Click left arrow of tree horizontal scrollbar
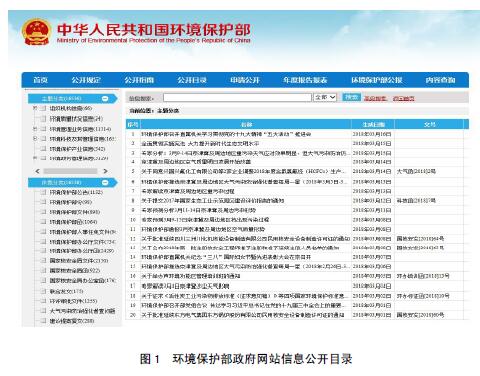The width and height of the screenshot is (480, 376). [x=37, y=171]
